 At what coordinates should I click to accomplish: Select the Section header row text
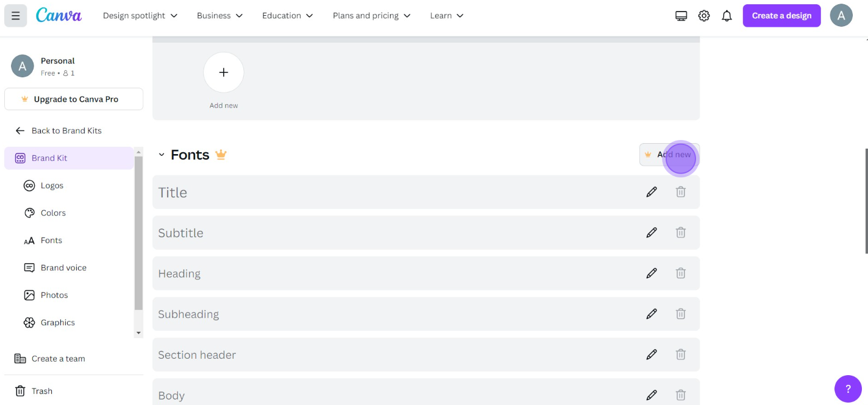[197, 354]
